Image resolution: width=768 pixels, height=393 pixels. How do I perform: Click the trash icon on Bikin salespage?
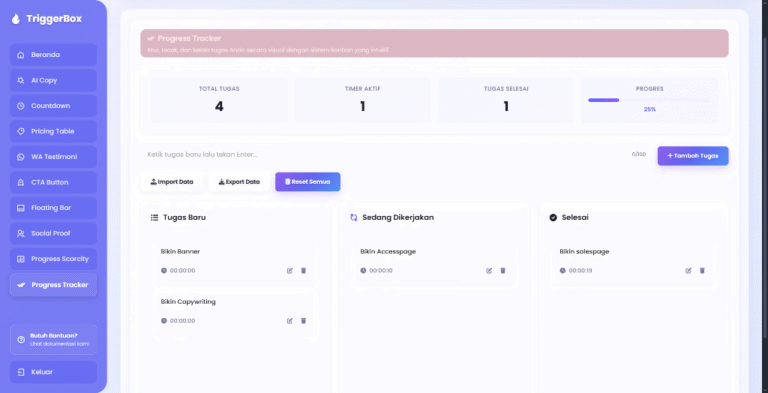[x=702, y=270]
